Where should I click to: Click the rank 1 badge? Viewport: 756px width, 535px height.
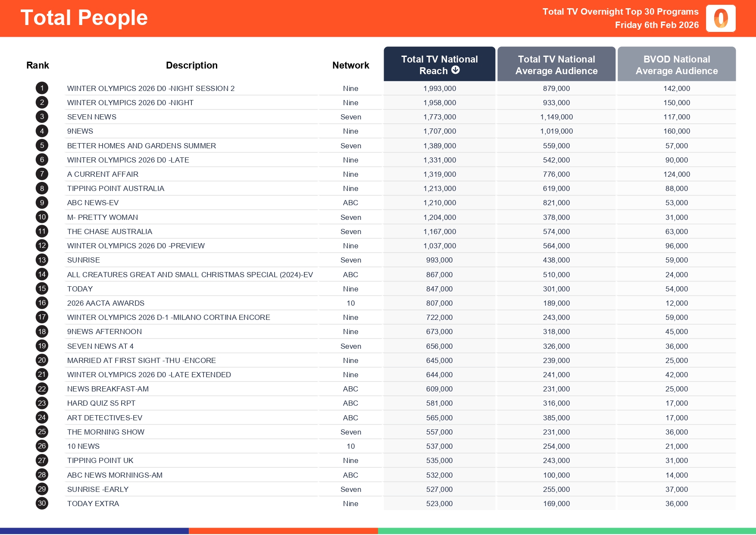tap(42, 88)
